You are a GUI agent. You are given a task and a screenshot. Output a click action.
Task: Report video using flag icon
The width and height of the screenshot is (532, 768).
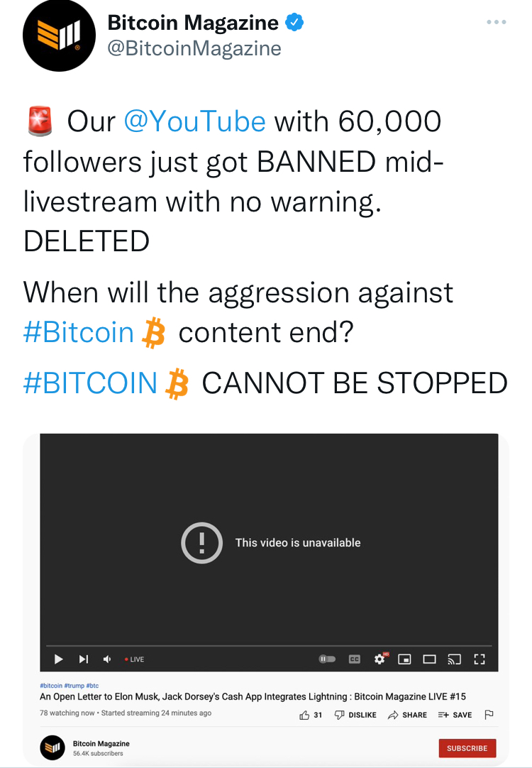tap(489, 715)
